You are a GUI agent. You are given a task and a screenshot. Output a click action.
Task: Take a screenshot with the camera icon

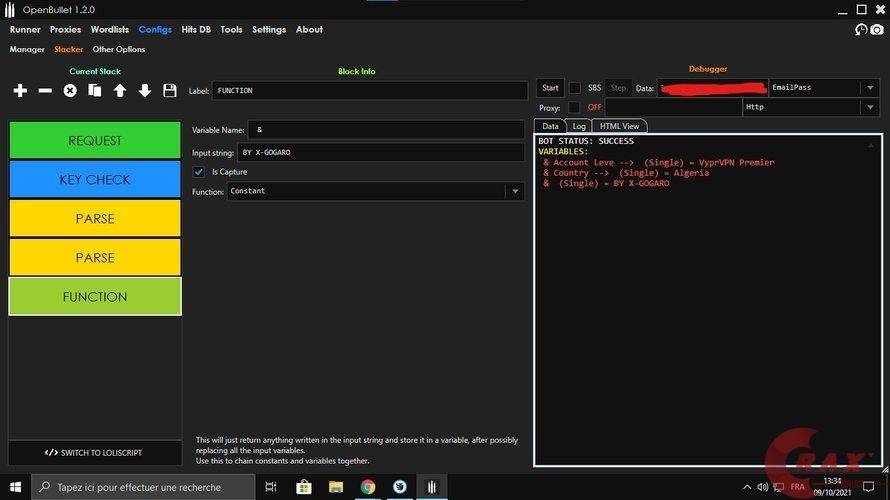877,30
